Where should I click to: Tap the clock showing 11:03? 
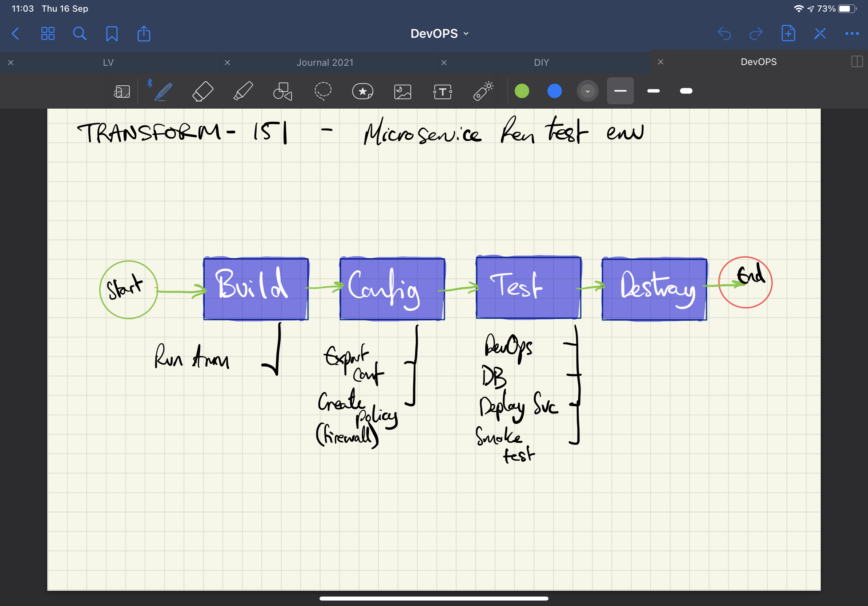23,9
